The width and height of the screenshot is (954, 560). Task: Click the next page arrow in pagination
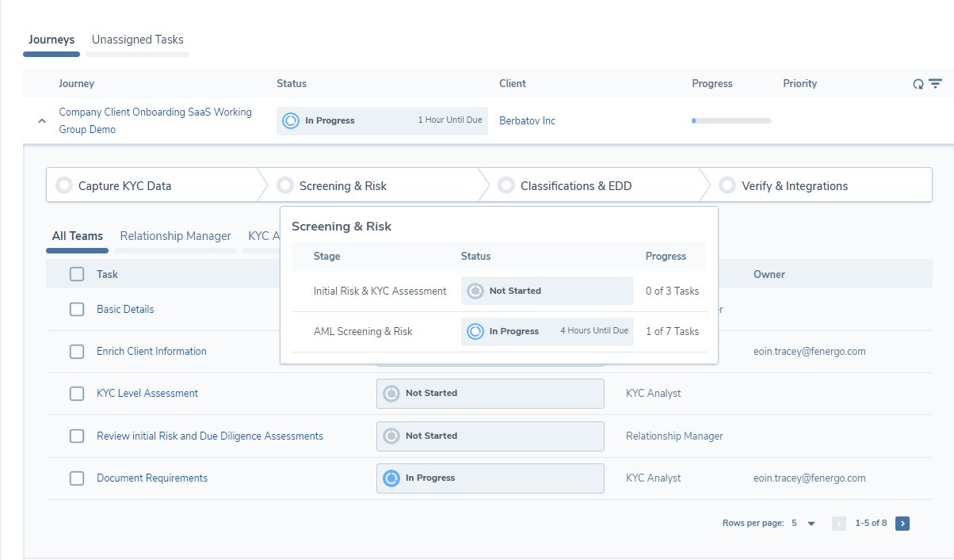click(x=902, y=523)
